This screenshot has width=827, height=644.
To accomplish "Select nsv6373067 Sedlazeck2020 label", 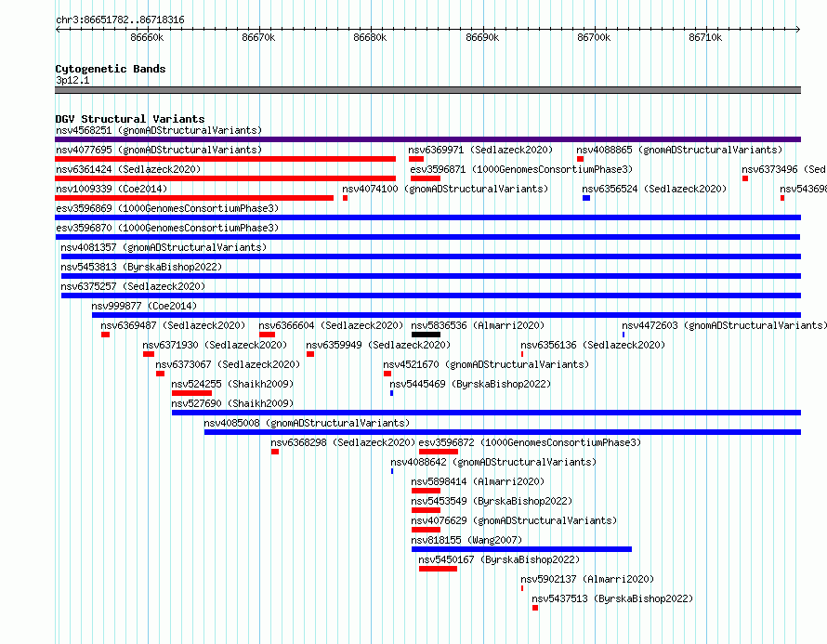I will [x=228, y=364].
